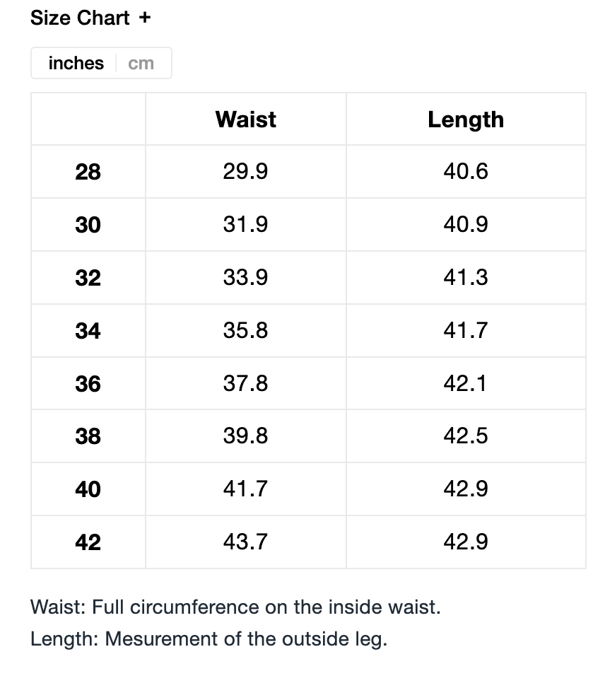Select the size 30 row label
This screenshot has height=700, width=605.
[x=88, y=225]
